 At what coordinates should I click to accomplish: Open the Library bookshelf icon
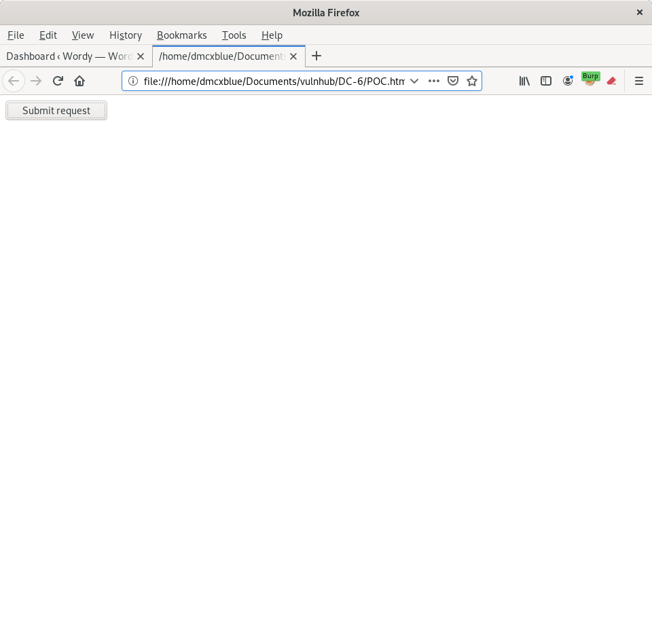tap(524, 81)
